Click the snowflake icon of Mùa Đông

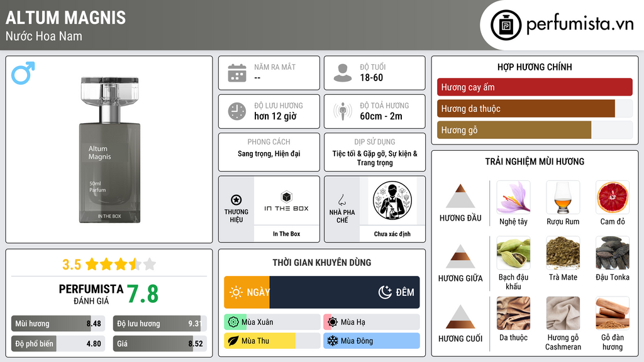pyautogui.click(x=333, y=341)
